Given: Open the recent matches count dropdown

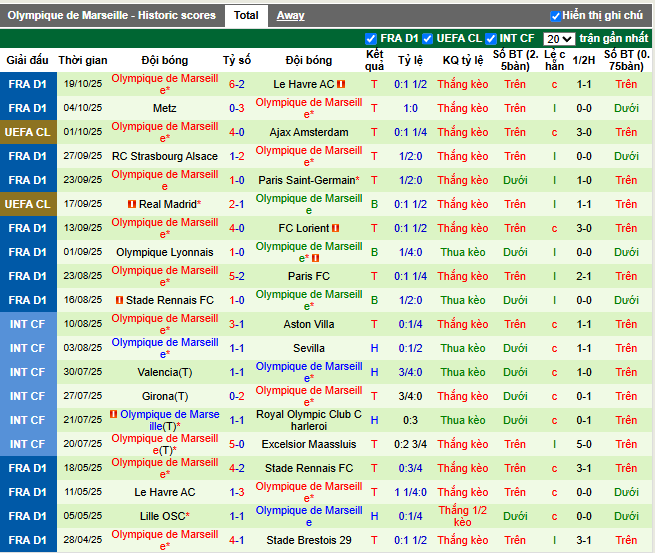Looking at the screenshot, I should coord(559,39).
